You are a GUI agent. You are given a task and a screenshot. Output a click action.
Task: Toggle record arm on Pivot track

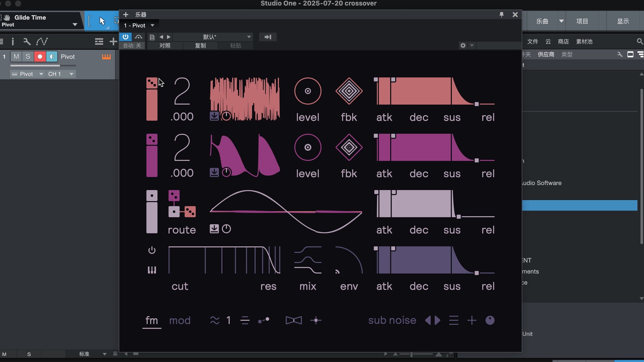click(x=40, y=56)
